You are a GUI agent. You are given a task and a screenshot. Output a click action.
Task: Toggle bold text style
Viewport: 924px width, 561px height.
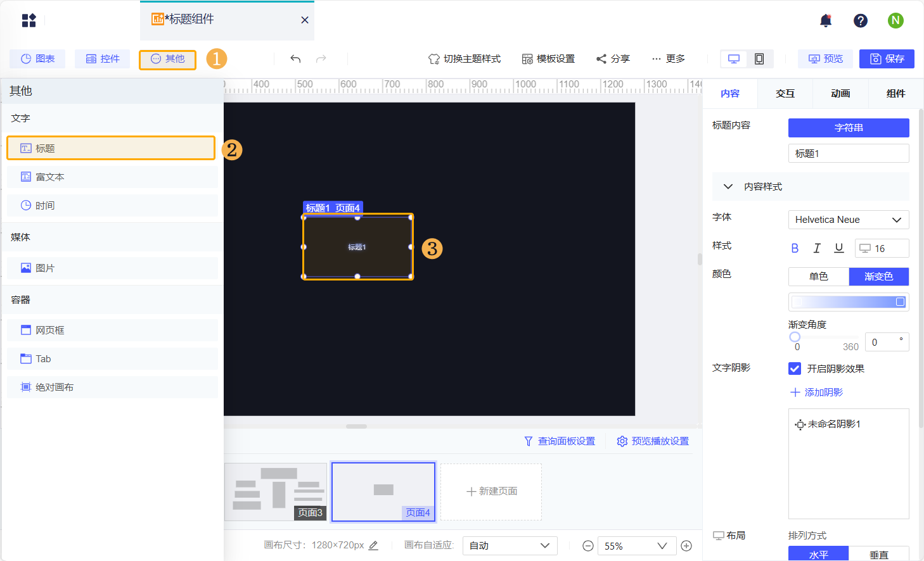point(795,248)
